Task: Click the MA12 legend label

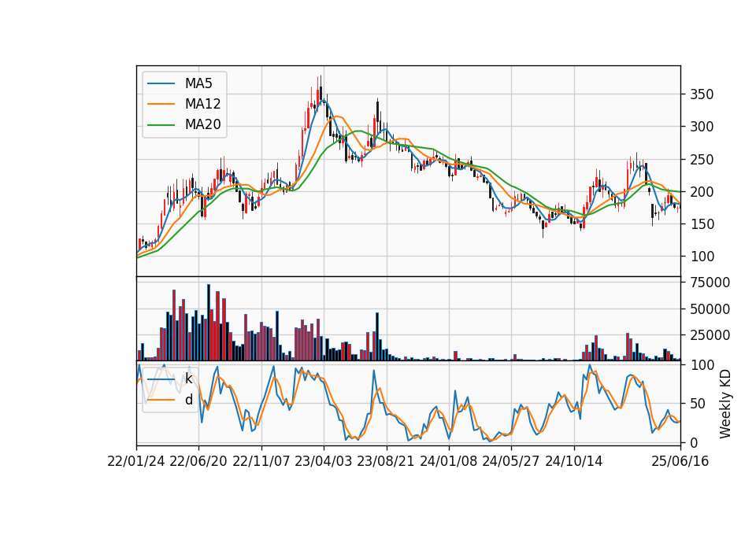Action: point(202,104)
